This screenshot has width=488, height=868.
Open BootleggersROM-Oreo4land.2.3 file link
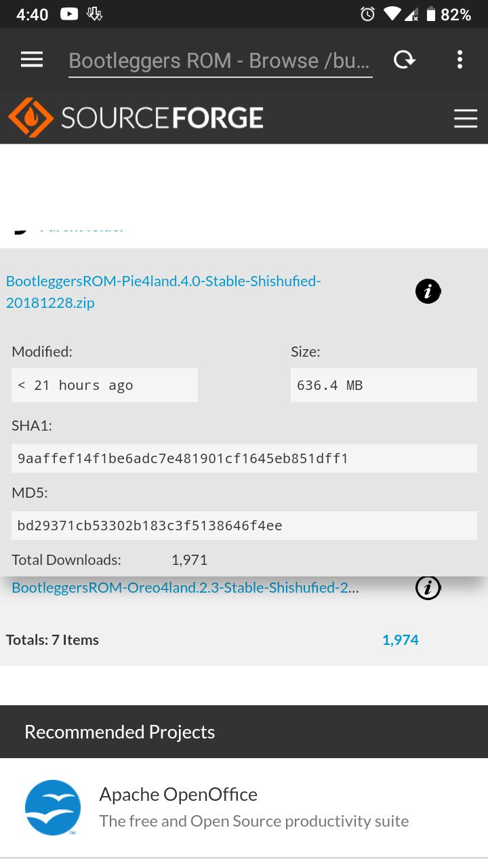click(x=185, y=588)
